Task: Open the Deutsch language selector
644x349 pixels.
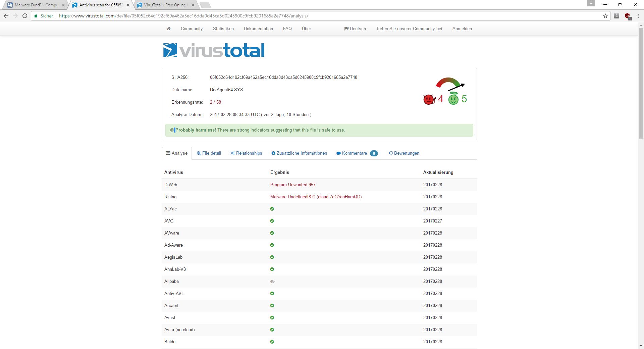Action: [x=355, y=29]
